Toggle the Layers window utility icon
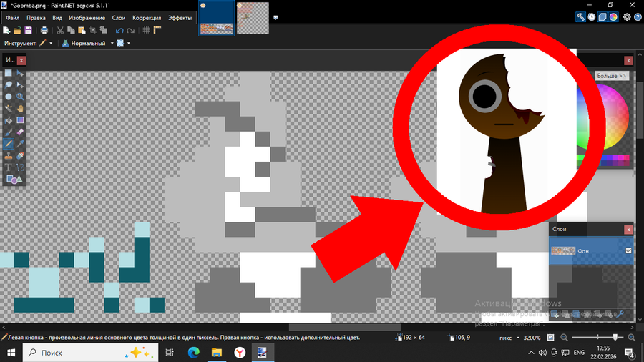The image size is (644, 362). click(x=602, y=17)
